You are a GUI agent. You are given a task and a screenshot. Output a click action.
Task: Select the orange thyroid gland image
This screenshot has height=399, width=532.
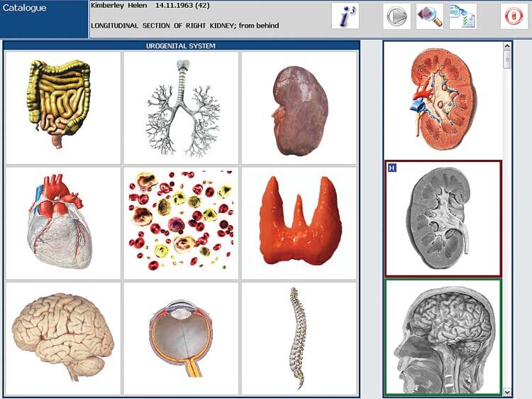point(299,222)
